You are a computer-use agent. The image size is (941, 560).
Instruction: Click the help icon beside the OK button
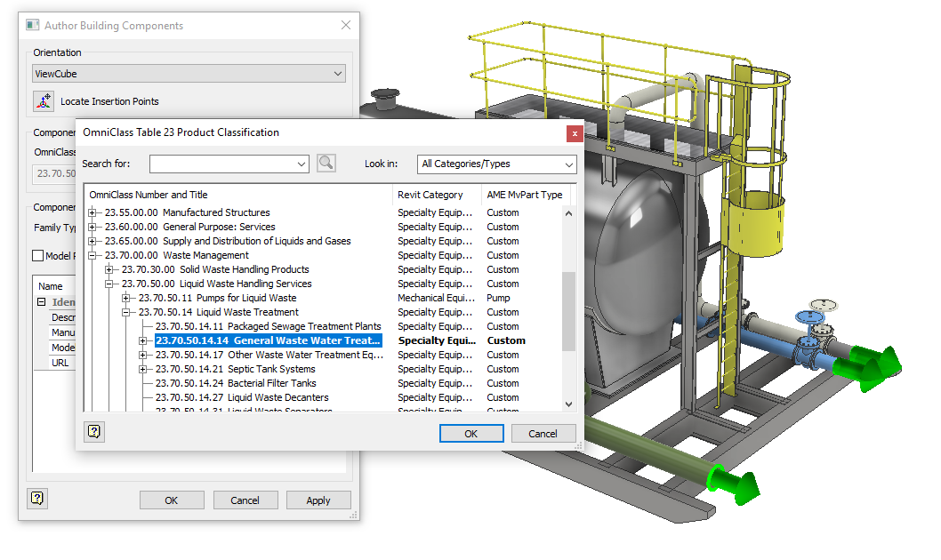pos(36,499)
